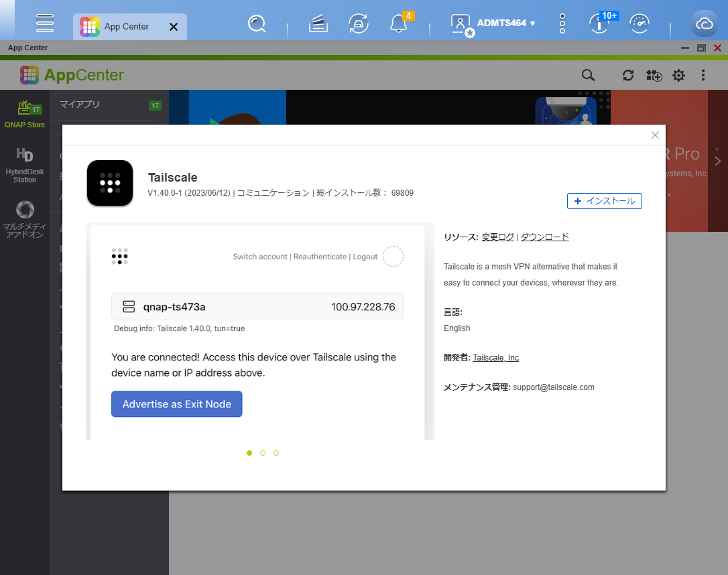Select the third screenshot pagination dot

tap(276, 453)
